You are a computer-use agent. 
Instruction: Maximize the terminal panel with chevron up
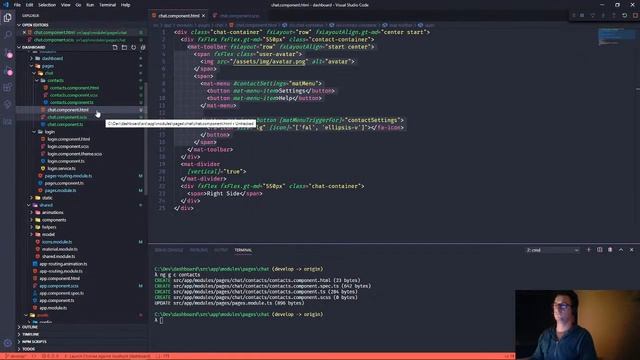coord(621,250)
